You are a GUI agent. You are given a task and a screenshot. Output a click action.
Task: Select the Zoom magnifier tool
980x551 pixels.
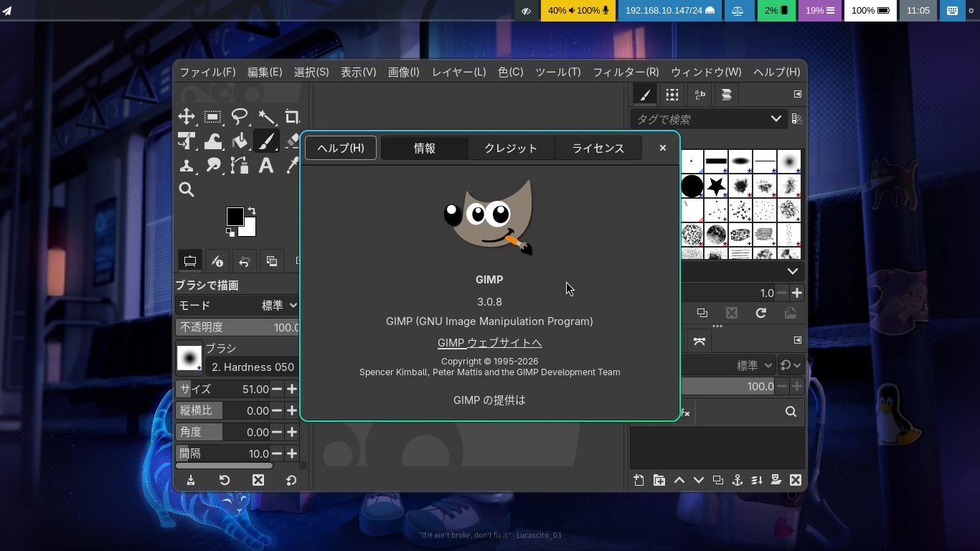tap(187, 189)
